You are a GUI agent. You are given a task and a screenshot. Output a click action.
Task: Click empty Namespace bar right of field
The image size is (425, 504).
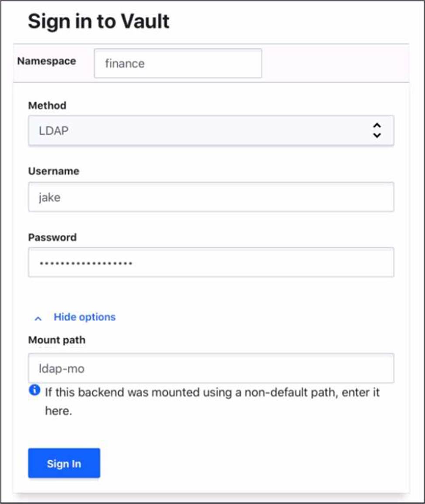(x=335, y=64)
